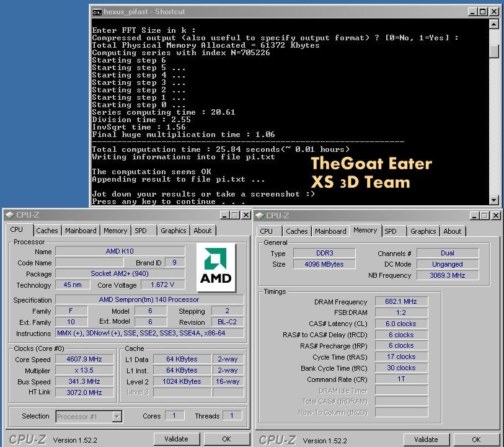Click the console vertical scrollbar thumb
This screenshot has height=447, width=504.
pyautogui.click(x=493, y=51)
